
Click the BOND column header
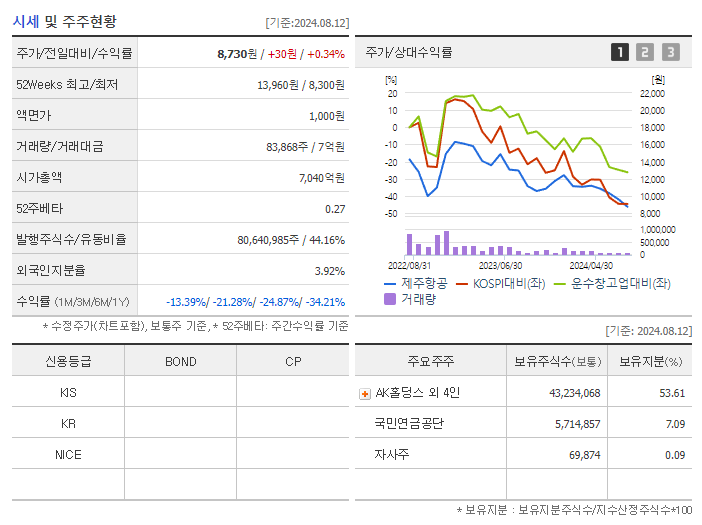click(180, 362)
